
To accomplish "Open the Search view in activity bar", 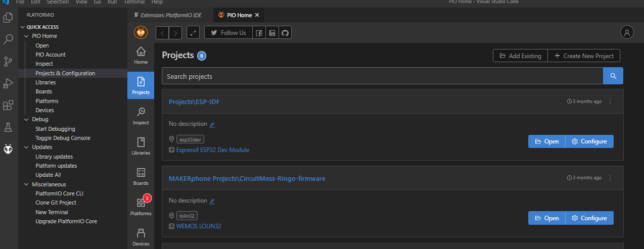I will pyautogui.click(x=8, y=39).
